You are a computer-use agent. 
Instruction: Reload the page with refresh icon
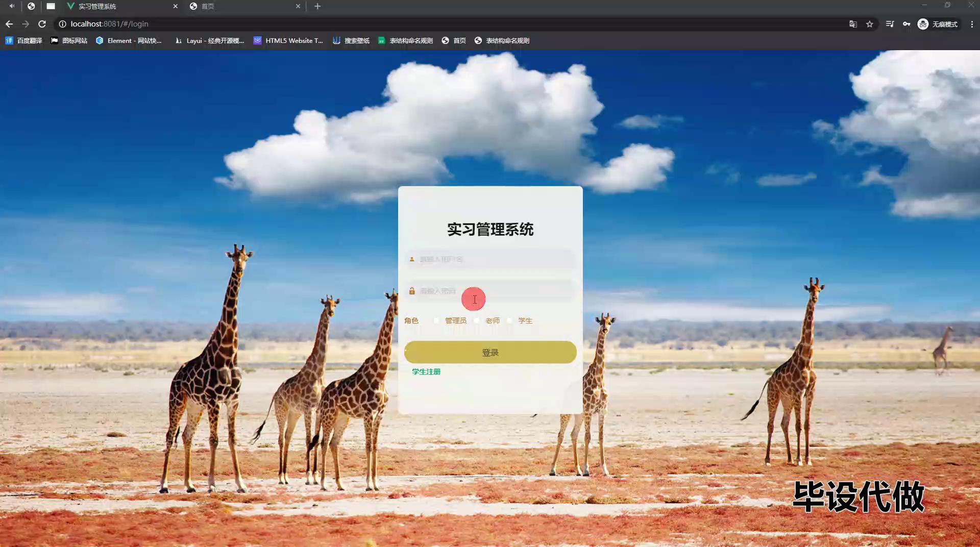click(x=42, y=24)
